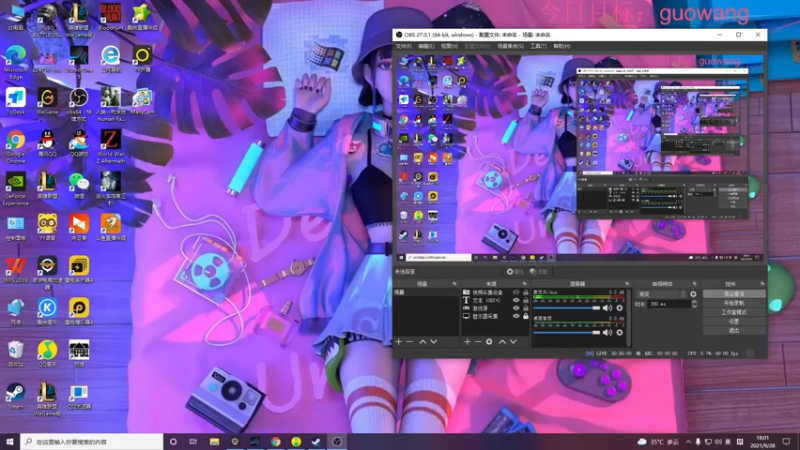Open the World War Z Aftermath desktop icon
The height and width of the screenshot is (450, 800).
111,146
